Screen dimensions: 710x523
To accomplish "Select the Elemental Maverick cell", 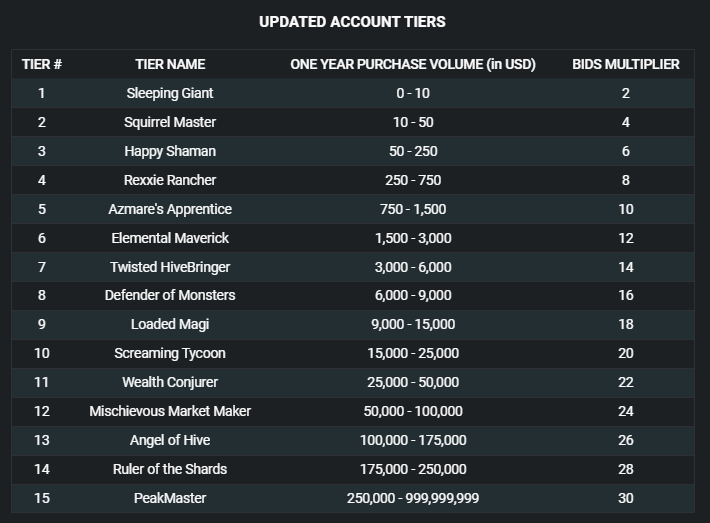I will [x=170, y=238].
